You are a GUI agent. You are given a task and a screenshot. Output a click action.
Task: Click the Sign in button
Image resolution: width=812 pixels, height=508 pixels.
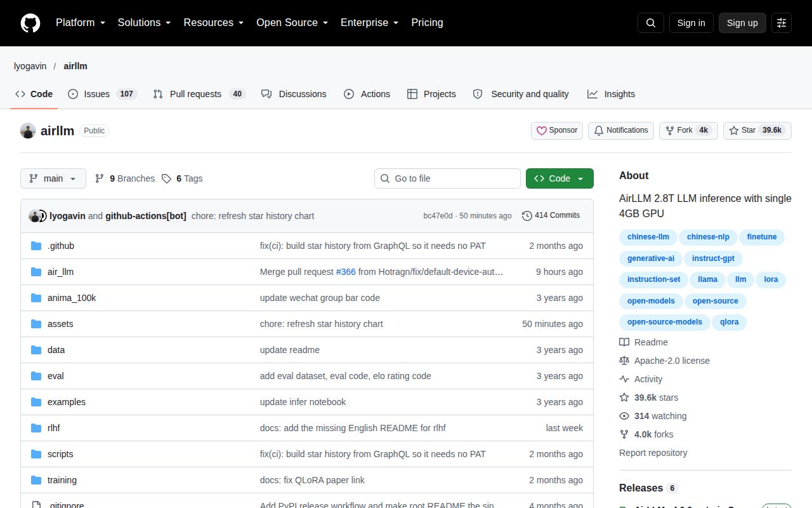[x=691, y=23]
